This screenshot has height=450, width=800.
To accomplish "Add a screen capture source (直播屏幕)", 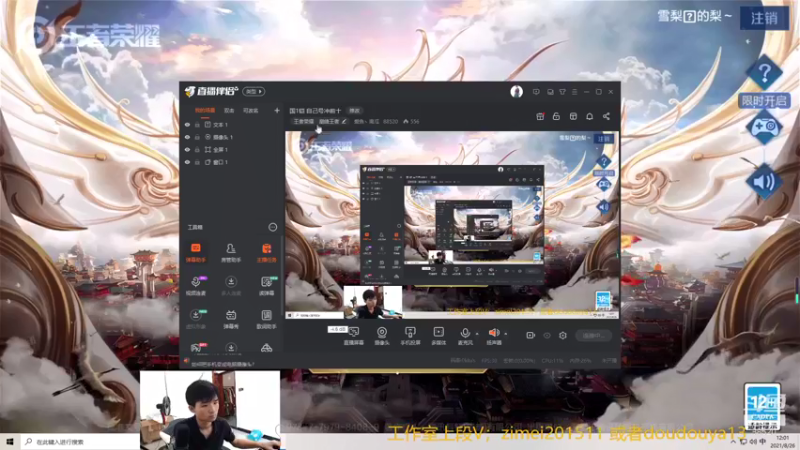I will (x=354, y=336).
